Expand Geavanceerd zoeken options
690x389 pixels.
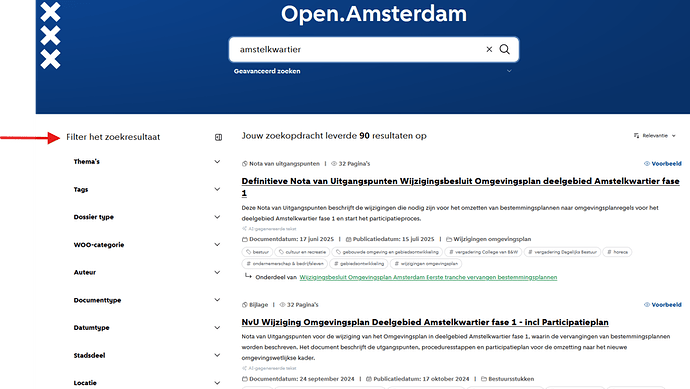click(267, 71)
